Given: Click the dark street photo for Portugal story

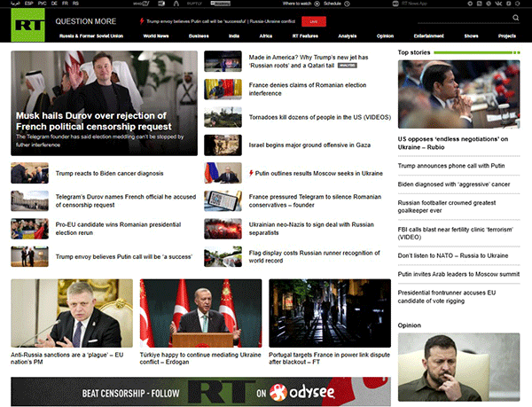Looking at the screenshot, I should tap(330, 313).
